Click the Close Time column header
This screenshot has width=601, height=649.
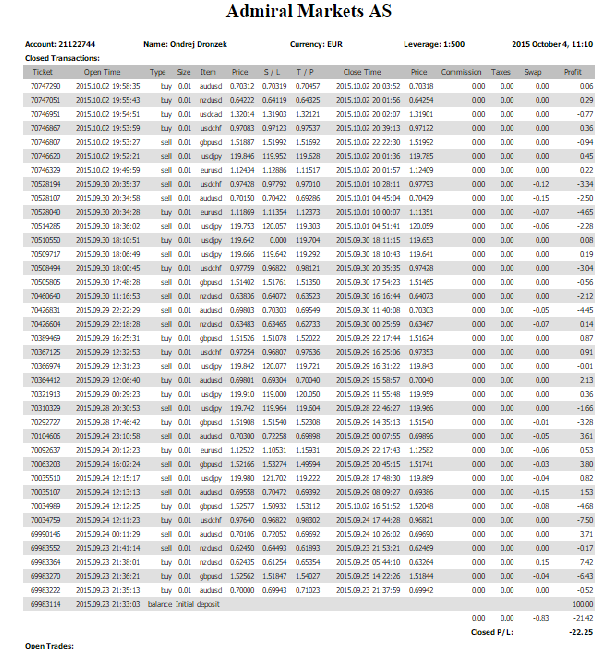pos(362,72)
